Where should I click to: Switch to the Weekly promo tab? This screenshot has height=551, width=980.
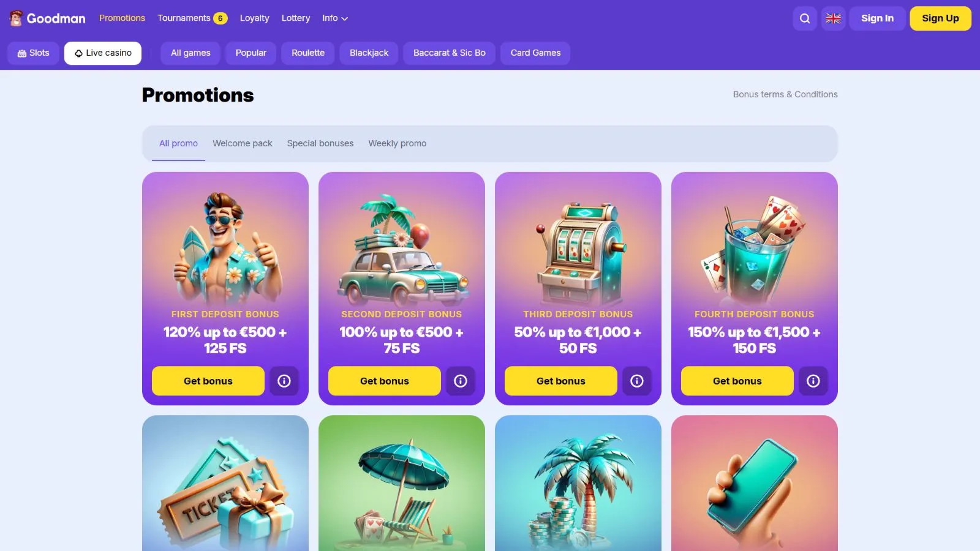398,143
